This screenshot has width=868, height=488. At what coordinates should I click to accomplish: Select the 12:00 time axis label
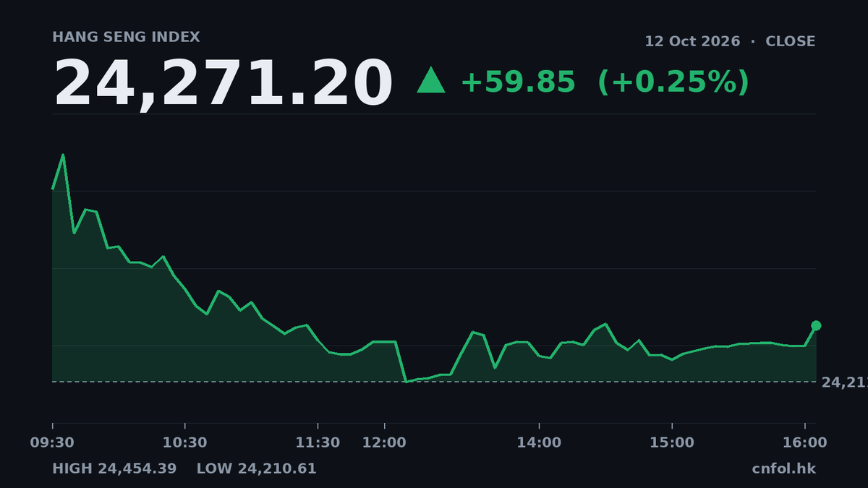pos(384,442)
